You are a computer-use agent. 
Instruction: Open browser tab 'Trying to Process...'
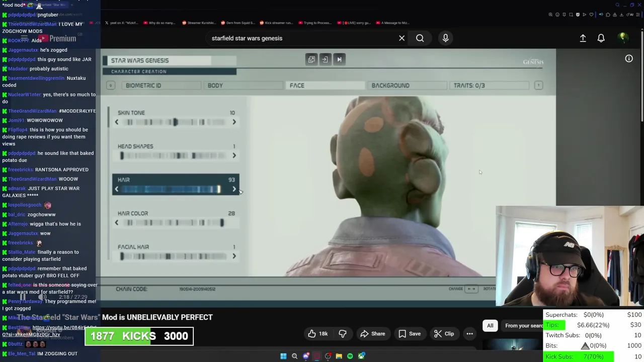pos(315,23)
